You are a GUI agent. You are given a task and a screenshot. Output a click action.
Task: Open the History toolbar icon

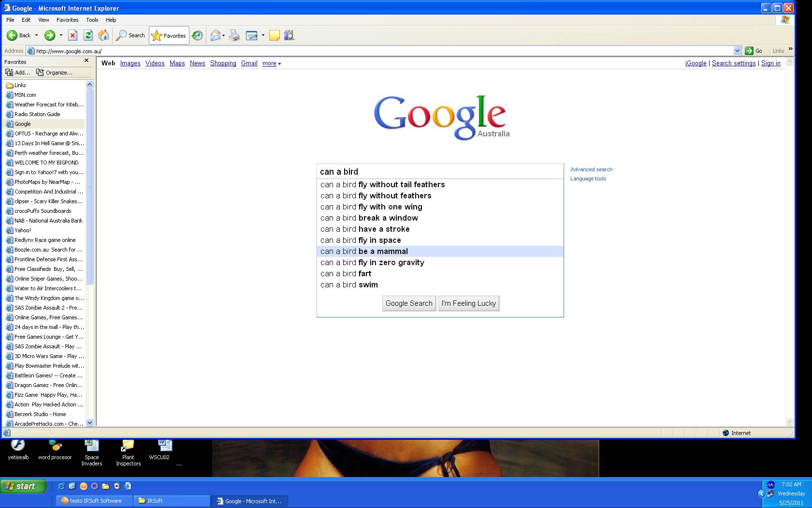(x=197, y=35)
